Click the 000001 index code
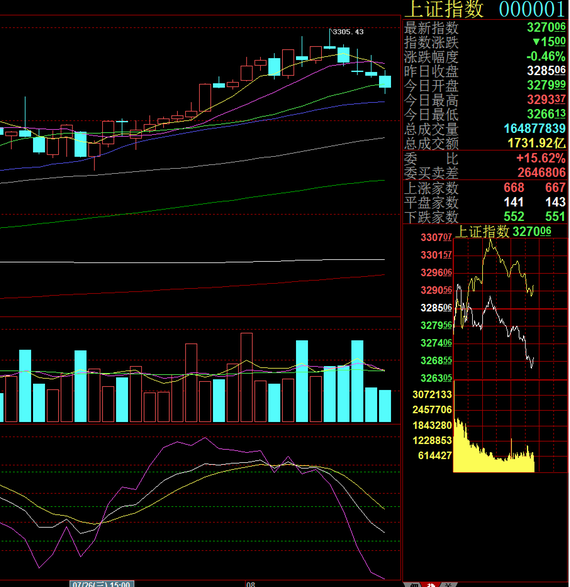Screen dimensions: 570x587 click(x=531, y=9)
